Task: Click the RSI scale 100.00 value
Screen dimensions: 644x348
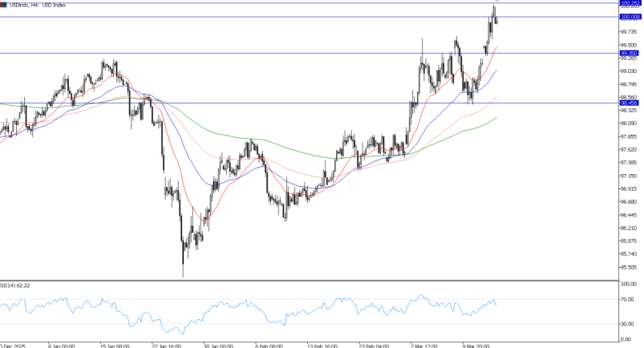Action: coord(629,284)
